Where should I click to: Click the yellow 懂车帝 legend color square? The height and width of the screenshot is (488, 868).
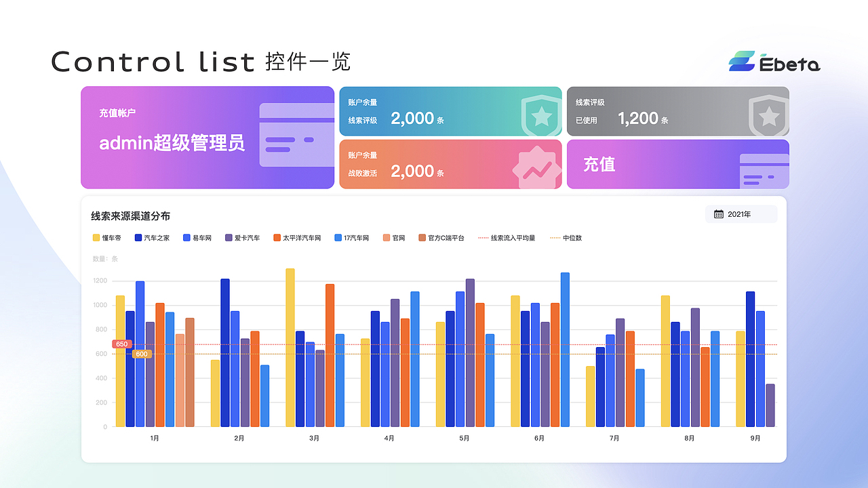coord(96,238)
